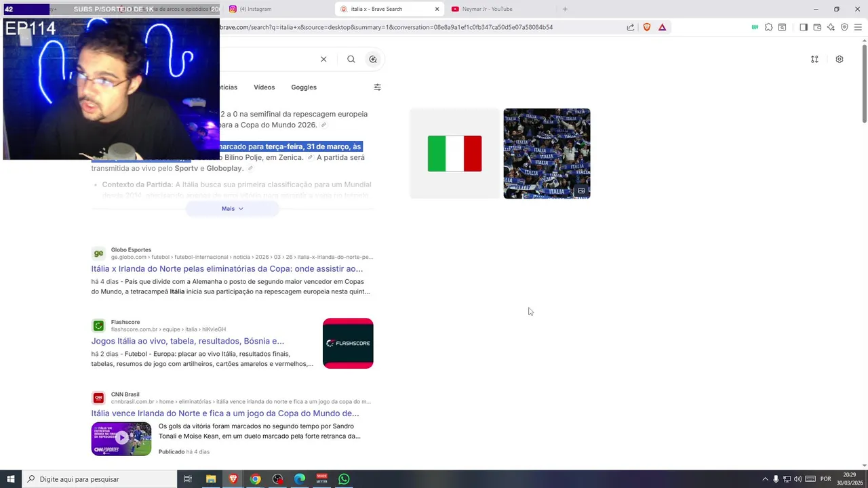868x488 pixels.
Task: Open the Leo AI sparkle icon
Action: click(831, 27)
